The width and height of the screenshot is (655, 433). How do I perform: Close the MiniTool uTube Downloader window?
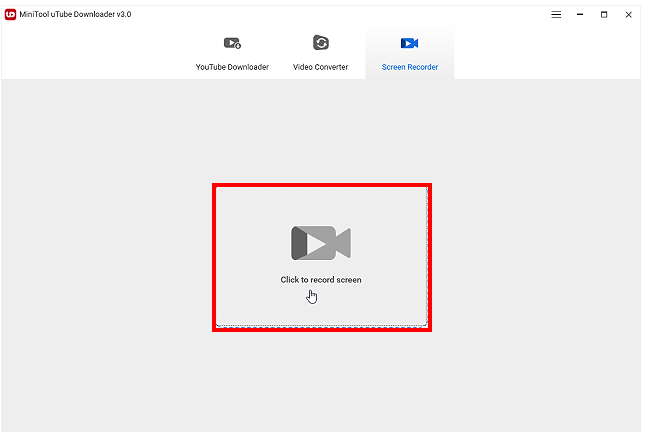tap(628, 15)
